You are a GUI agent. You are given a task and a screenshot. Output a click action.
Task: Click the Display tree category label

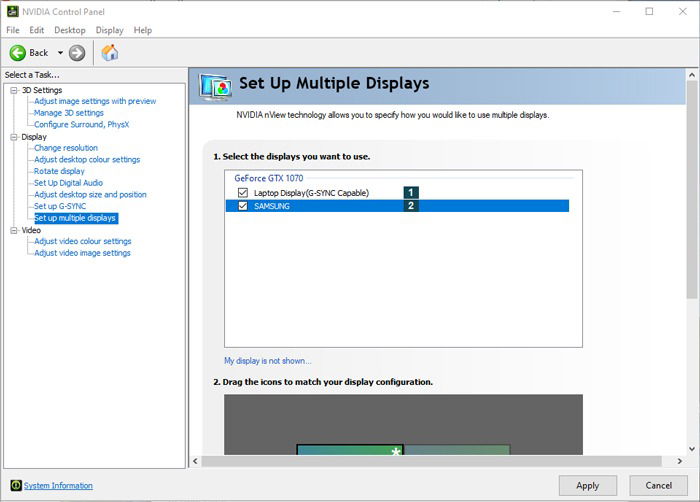(x=34, y=137)
